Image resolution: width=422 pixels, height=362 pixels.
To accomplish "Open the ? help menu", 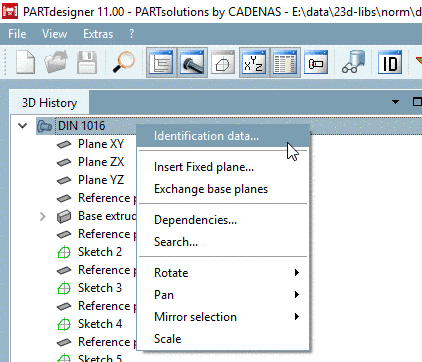I will (132, 34).
